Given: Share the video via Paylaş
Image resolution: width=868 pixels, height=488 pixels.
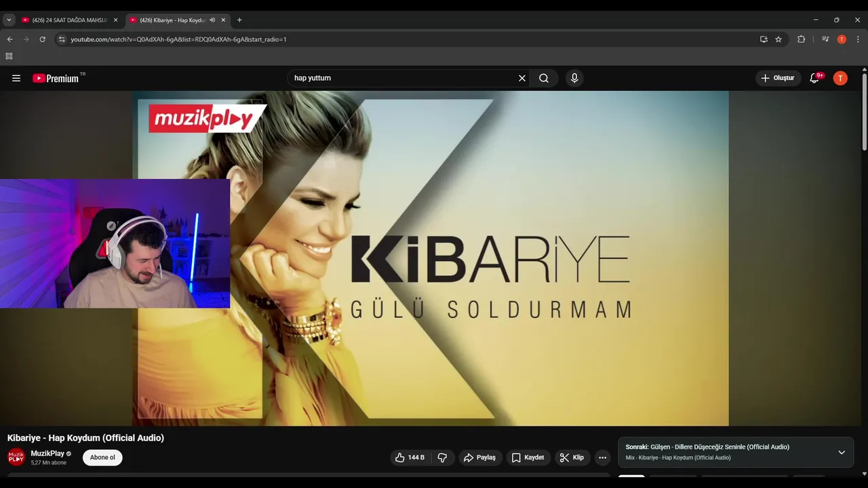Looking at the screenshot, I should tap(480, 457).
